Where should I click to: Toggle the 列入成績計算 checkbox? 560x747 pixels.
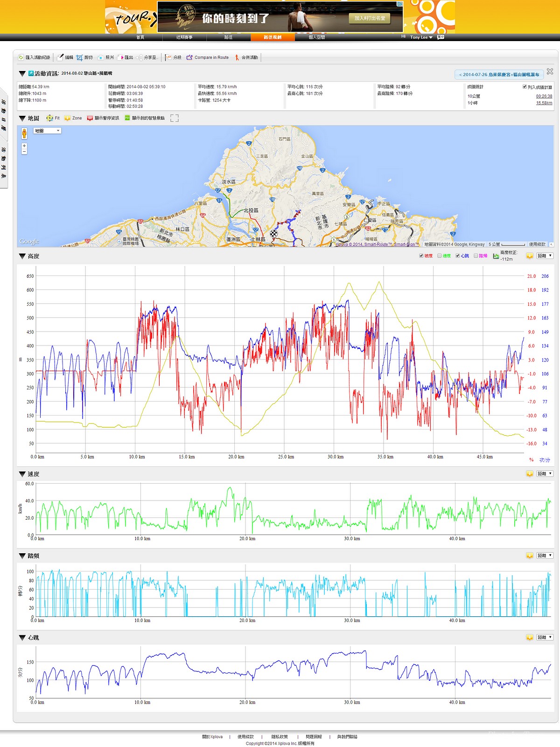pos(525,87)
